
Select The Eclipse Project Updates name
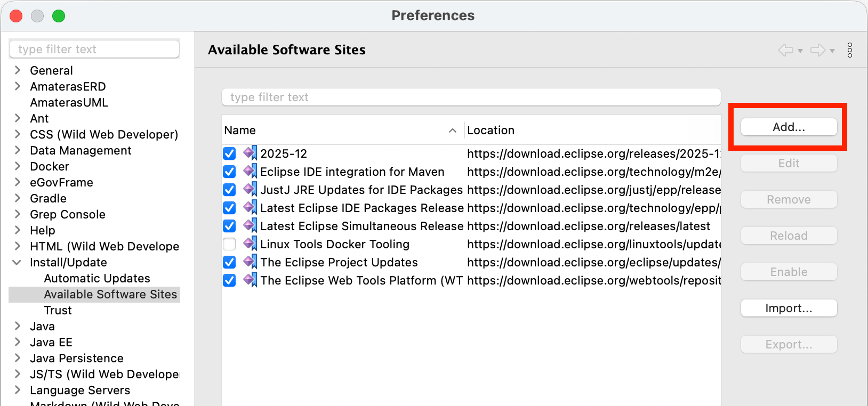(x=339, y=262)
